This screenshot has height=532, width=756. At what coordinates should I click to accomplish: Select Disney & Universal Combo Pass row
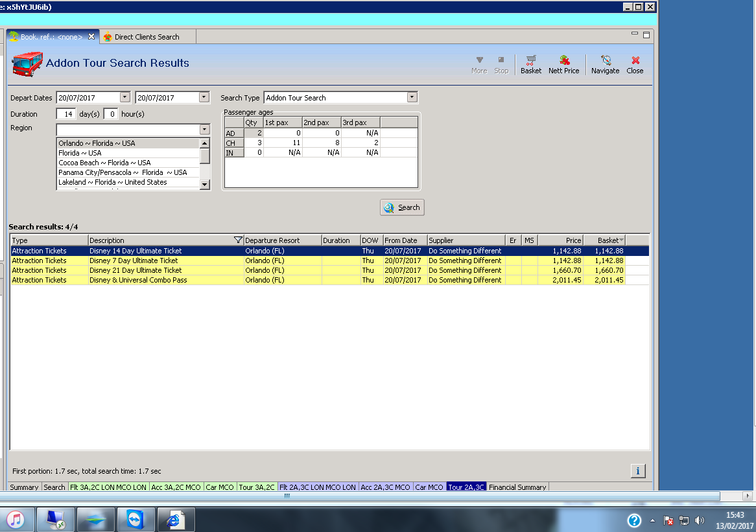[x=329, y=280]
